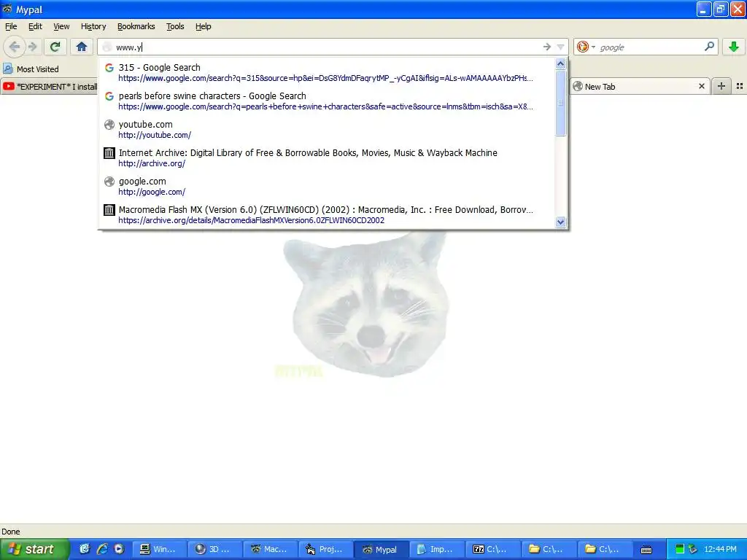Select the youtube.com suggestion
This screenshot has height=560, width=747.
click(x=327, y=129)
